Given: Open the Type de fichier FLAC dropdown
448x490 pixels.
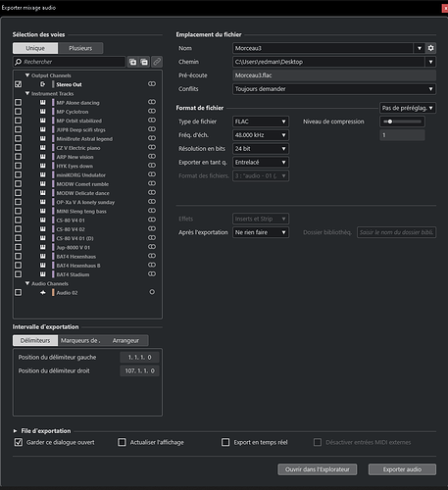Looking at the screenshot, I should [x=261, y=122].
